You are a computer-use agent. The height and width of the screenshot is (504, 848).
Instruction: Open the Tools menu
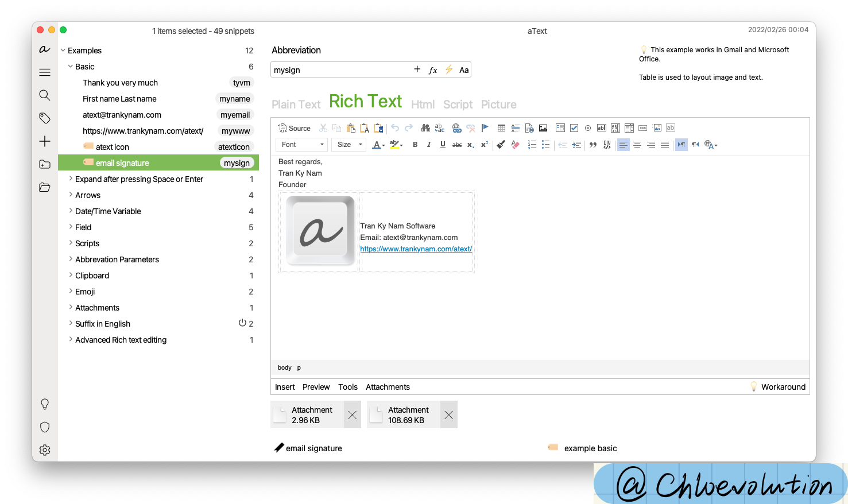point(348,387)
